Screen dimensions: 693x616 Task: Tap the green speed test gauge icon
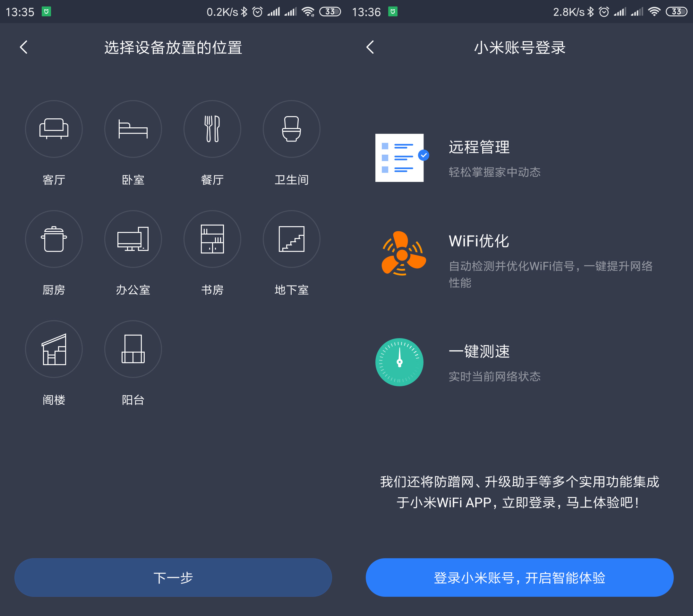click(x=399, y=362)
